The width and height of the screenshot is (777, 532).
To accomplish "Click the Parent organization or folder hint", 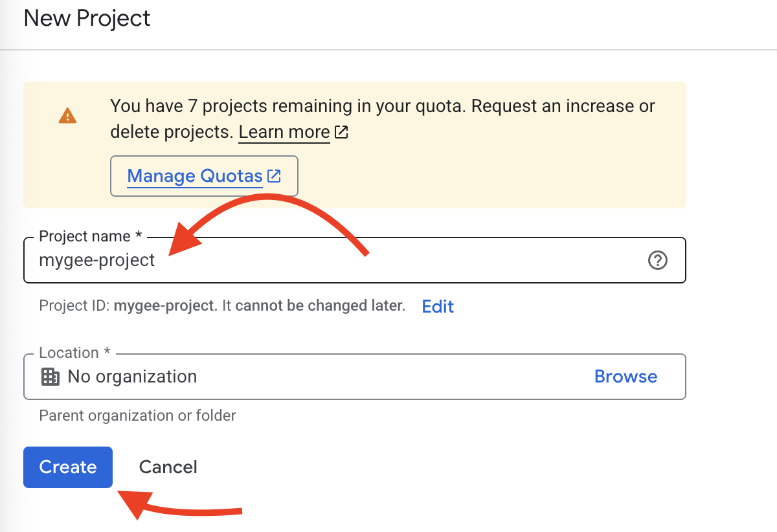I will pos(137,416).
